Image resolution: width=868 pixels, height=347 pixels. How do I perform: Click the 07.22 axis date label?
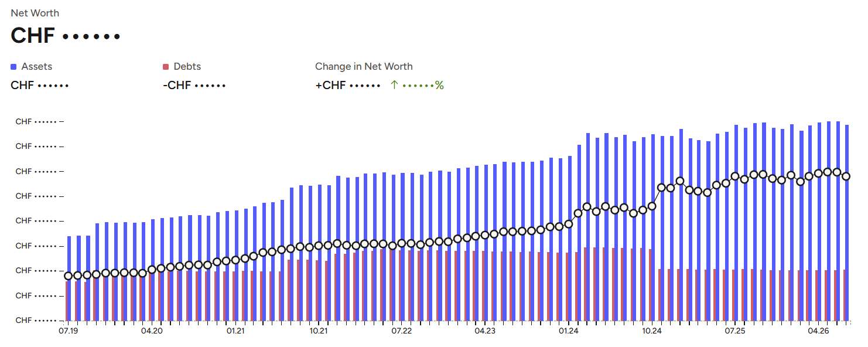(x=402, y=331)
